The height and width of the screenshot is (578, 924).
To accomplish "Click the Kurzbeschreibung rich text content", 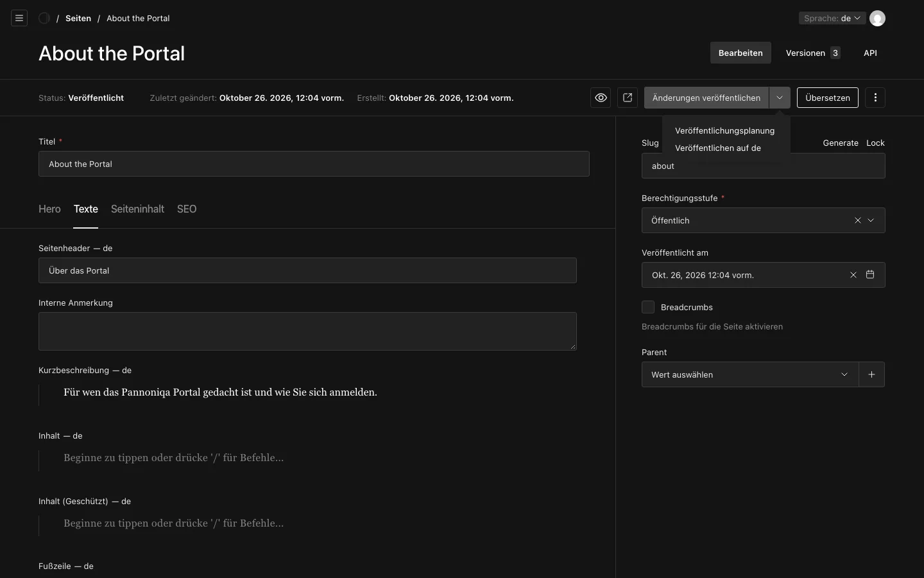I will [x=220, y=392].
